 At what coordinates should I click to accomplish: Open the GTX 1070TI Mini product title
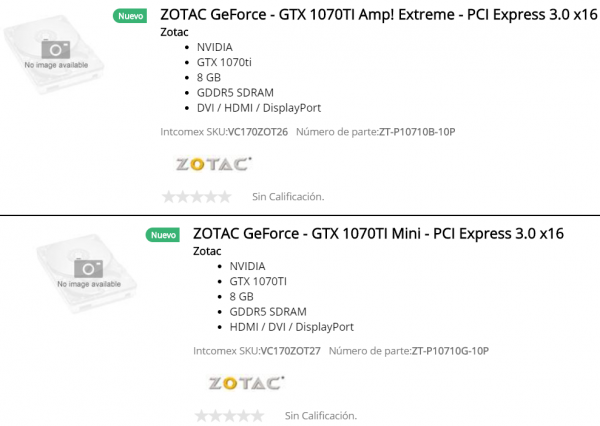378,233
